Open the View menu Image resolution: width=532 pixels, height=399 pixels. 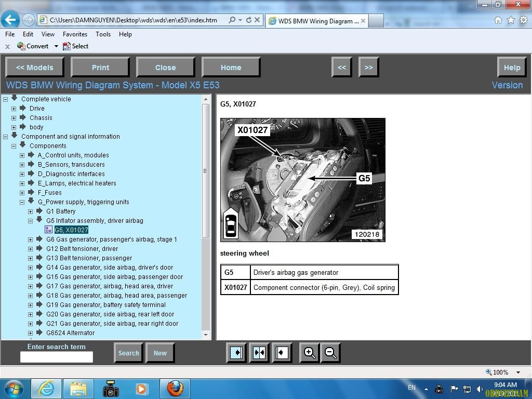(48, 34)
